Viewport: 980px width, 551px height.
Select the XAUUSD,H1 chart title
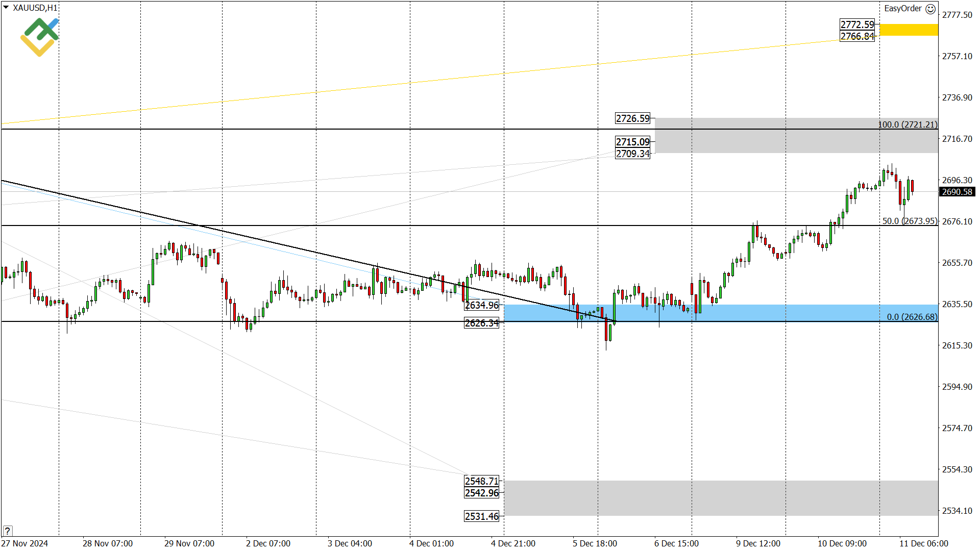coord(35,8)
